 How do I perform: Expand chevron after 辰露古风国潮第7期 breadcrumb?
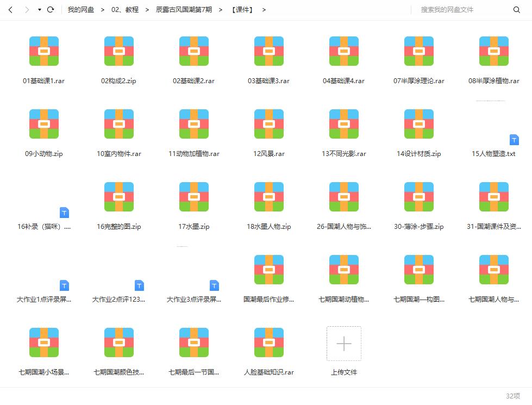pyautogui.click(x=221, y=10)
